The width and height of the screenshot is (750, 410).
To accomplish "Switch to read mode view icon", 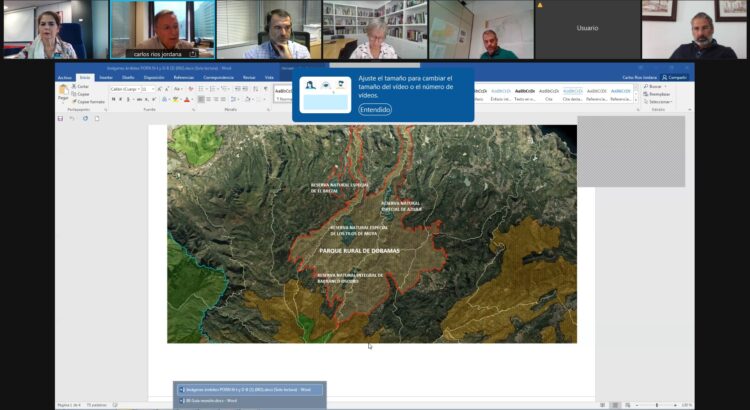I will (x=603, y=405).
